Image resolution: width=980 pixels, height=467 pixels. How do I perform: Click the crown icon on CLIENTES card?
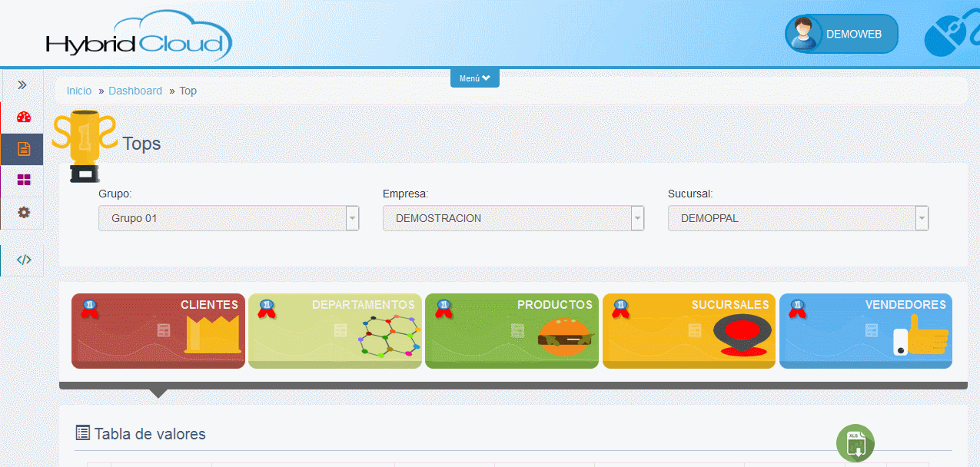click(x=213, y=335)
